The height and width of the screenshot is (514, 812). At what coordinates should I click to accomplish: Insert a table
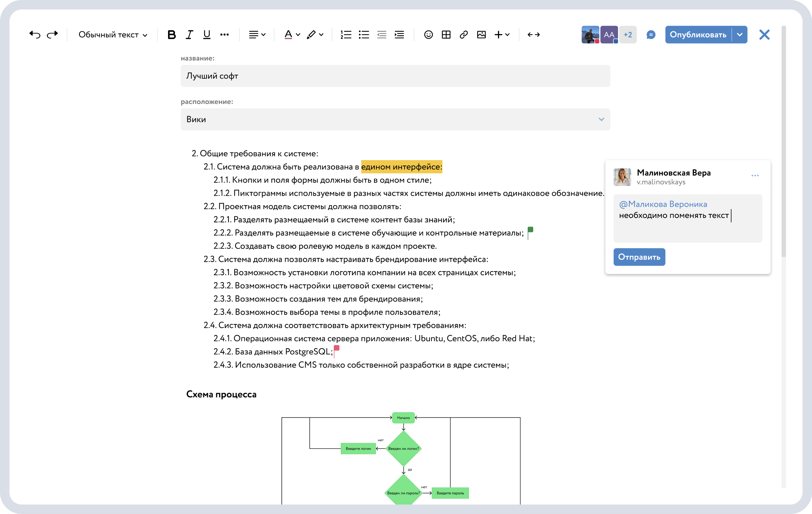click(x=446, y=34)
